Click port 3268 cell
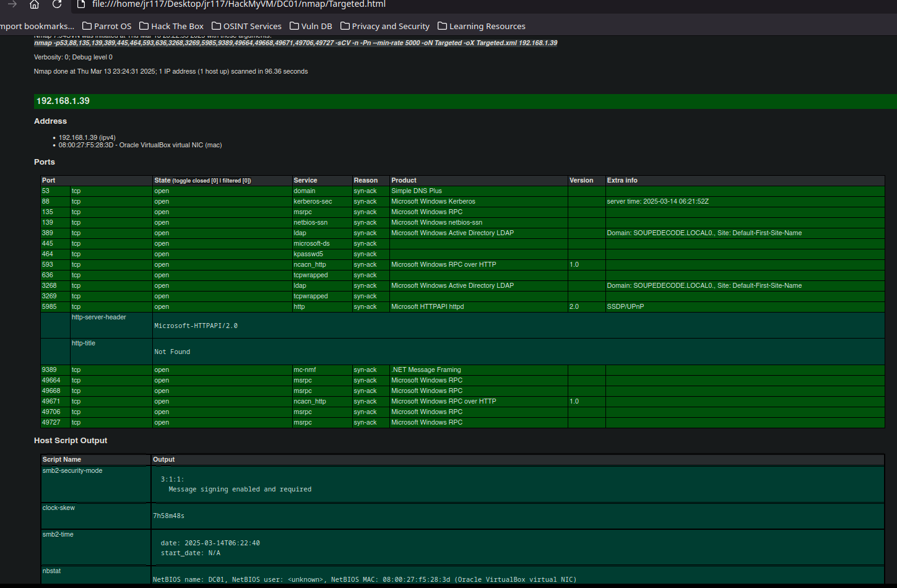 coord(55,286)
